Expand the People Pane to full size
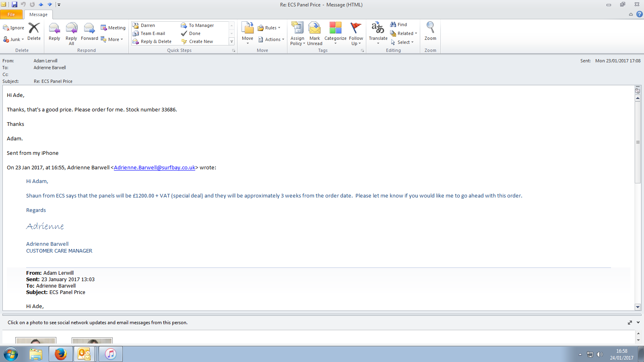 coord(630,323)
